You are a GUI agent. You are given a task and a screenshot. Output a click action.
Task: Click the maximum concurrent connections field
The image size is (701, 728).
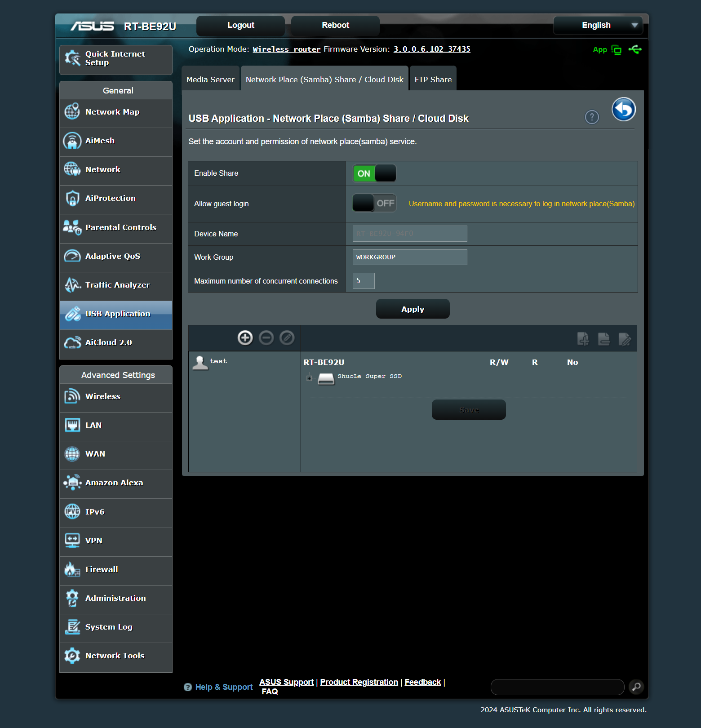point(364,280)
